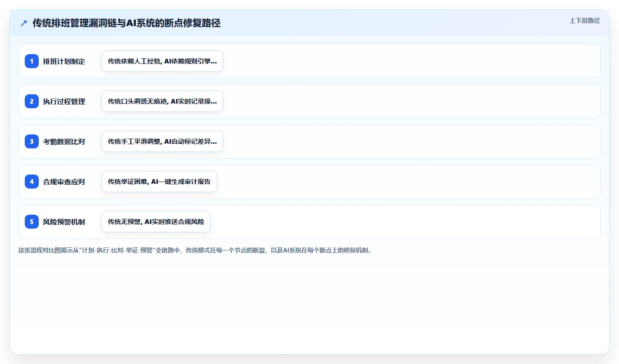Click the title 传统排班管理漏洞链与AI系统的断点修复路径
This screenshot has height=364, width=619.
pyautogui.click(x=127, y=23)
